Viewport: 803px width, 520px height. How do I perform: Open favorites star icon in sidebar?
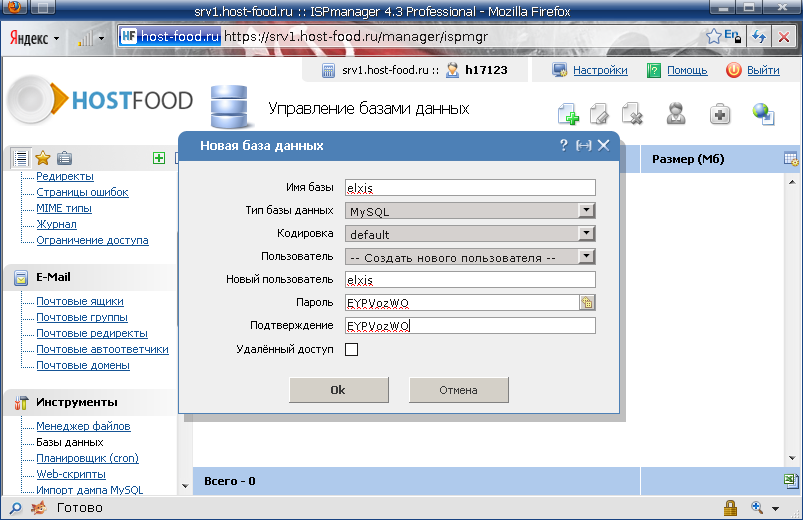(43, 158)
